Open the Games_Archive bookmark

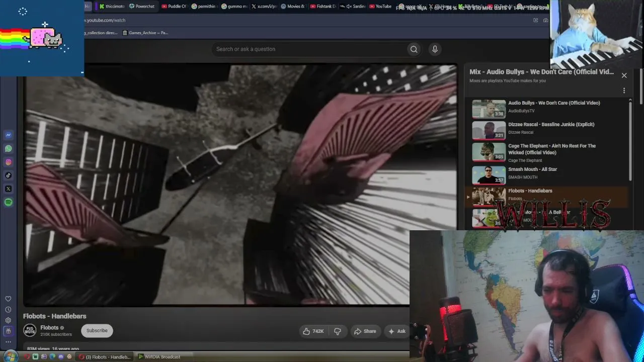[145, 33]
